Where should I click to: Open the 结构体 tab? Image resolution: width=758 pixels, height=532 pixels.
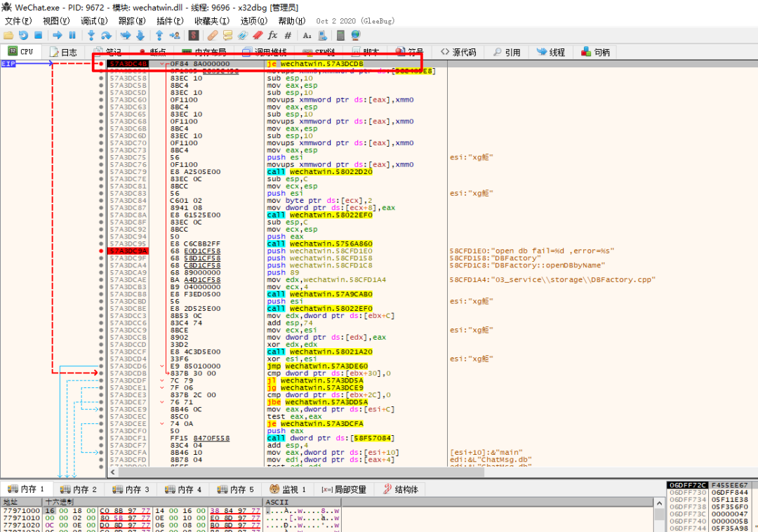401,489
